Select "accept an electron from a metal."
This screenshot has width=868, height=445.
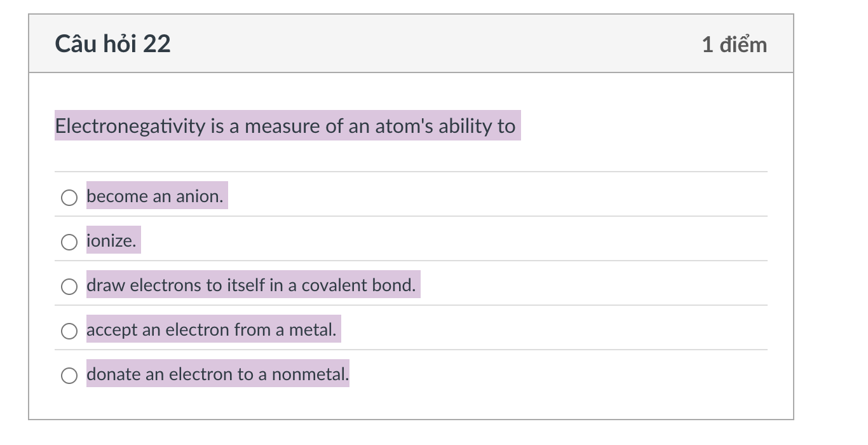(69, 331)
